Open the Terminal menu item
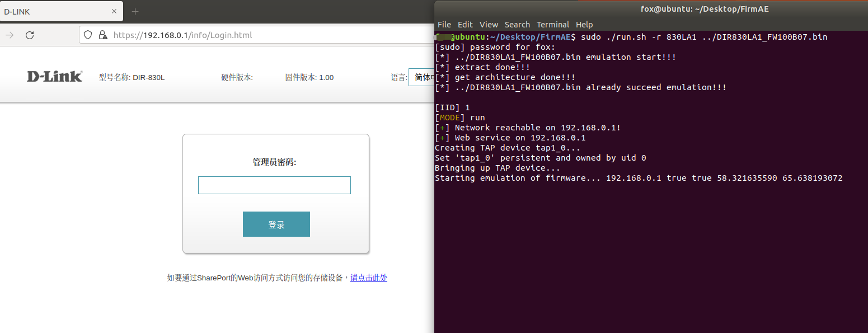 click(553, 25)
